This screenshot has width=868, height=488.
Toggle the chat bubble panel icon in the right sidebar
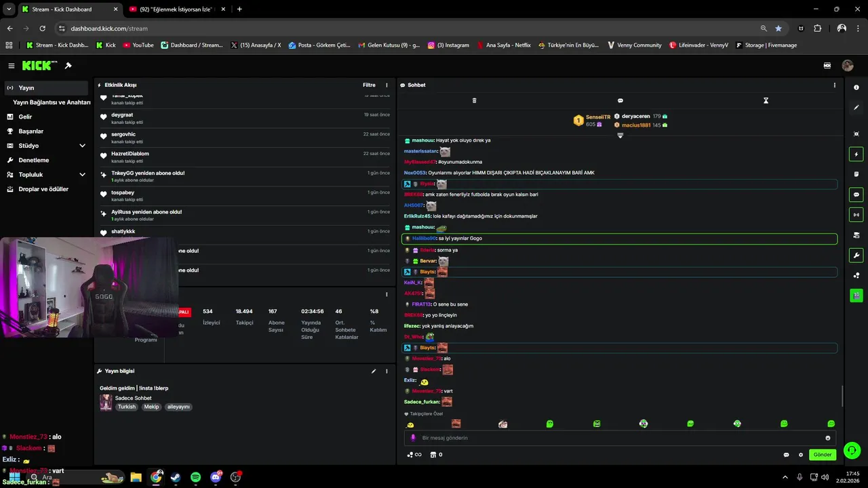tap(856, 195)
